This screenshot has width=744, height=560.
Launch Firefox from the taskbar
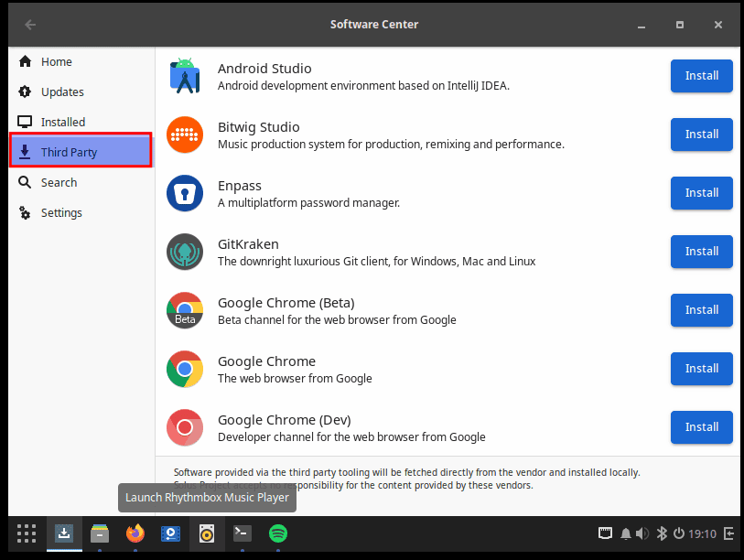(135, 533)
